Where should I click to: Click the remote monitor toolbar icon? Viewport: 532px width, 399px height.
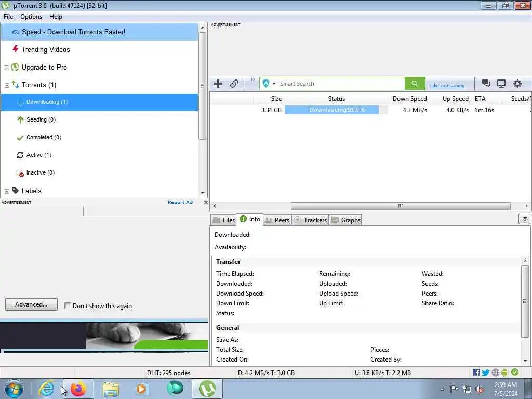click(501, 84)
